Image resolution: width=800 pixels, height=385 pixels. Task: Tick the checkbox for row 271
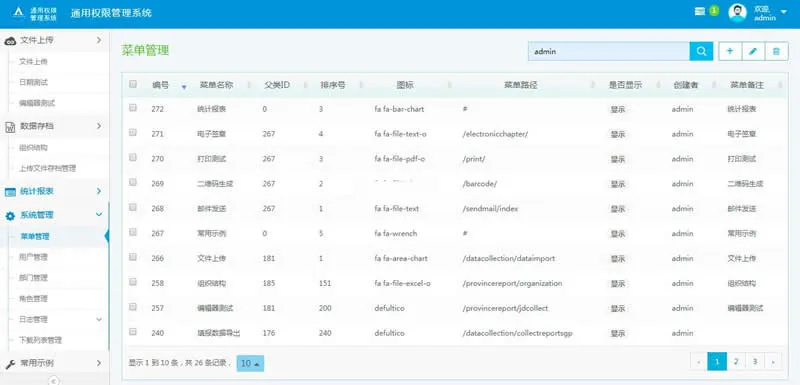[x=133, y=133]
